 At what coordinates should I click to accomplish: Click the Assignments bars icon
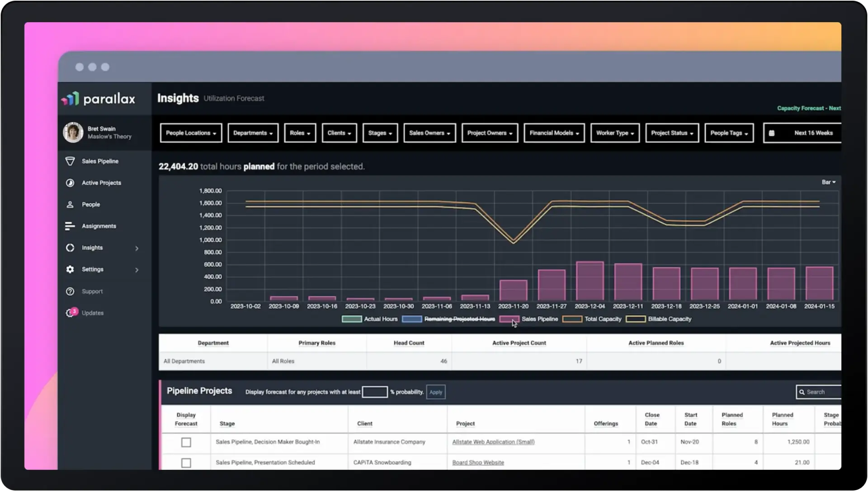[x=70, y=226]
